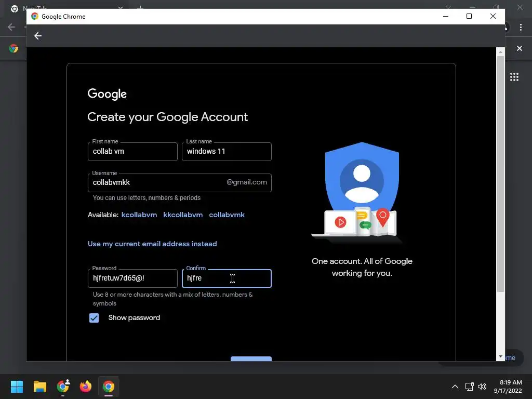Image resolution: width=532 pixels, height=399 pixels.
Task: Open Windows Start menu
Action: click(x=17, y=387)
